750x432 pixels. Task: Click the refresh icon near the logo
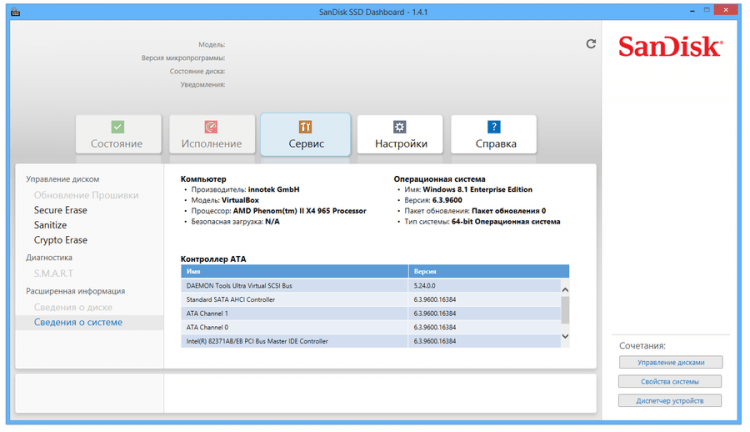pyautogui.click(x=591, y=44)
